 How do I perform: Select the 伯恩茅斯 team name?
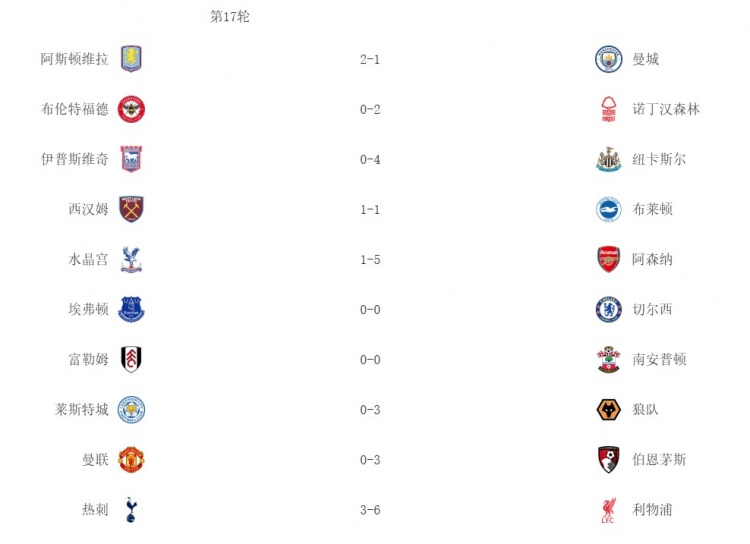(659, 459)
